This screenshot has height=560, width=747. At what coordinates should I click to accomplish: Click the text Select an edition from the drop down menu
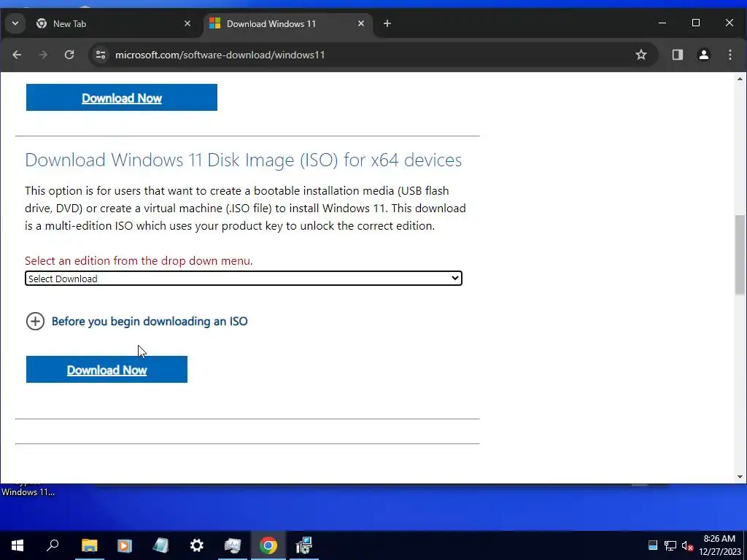point(139,261)
